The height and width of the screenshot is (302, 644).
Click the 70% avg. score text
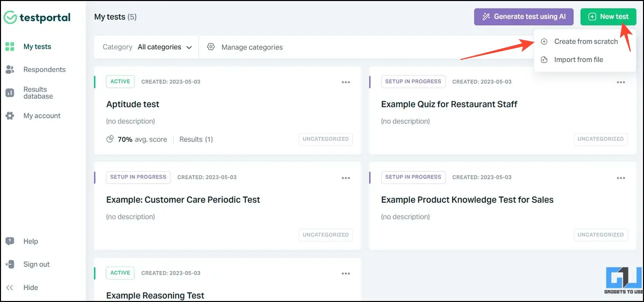pos(142,139)
